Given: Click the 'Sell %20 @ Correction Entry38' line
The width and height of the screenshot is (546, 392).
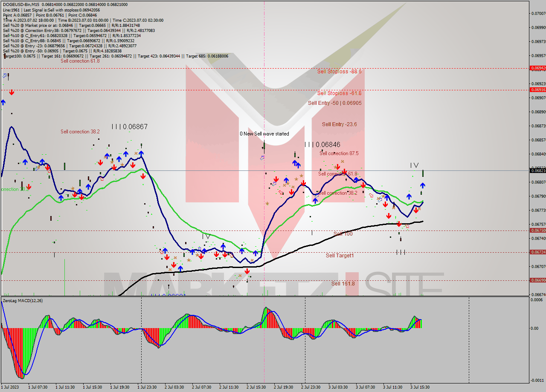Looking at the screenshot, I should click(78, 30).
